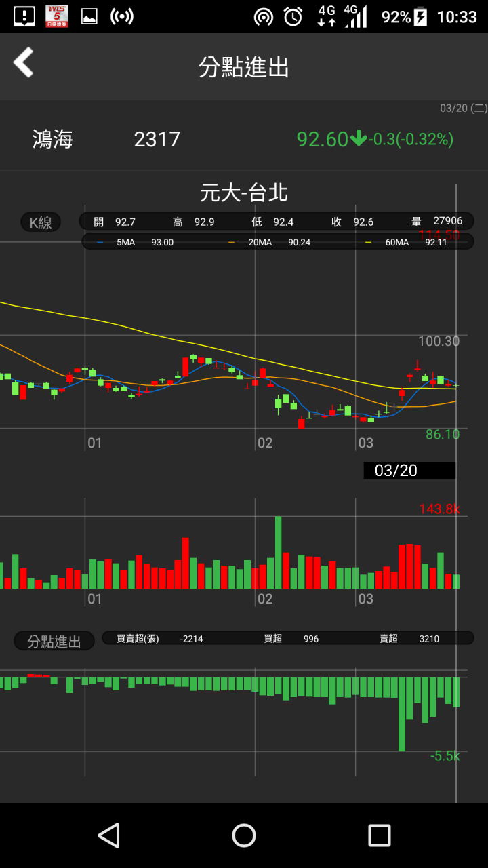Tap the price 92.60
Screen dimensions: 488x868
(322, 139)
